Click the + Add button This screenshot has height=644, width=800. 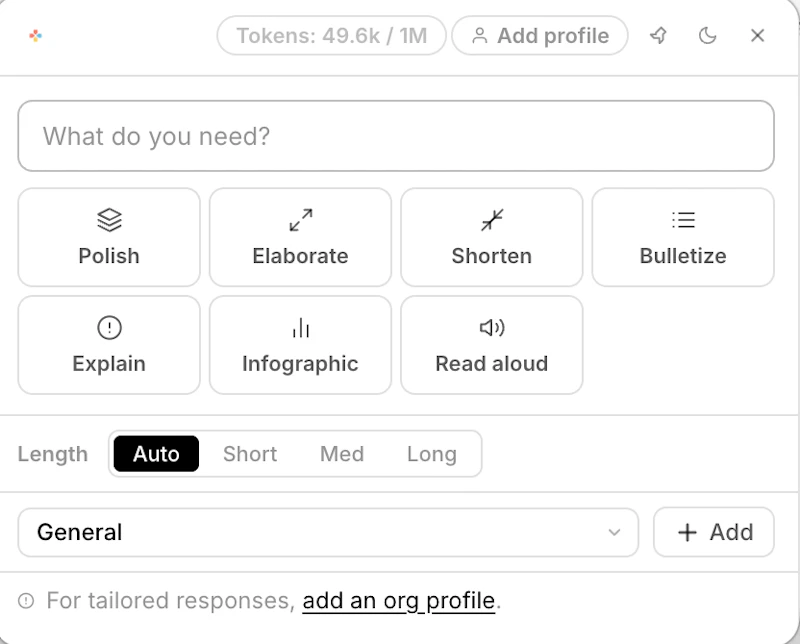(713, 532)
